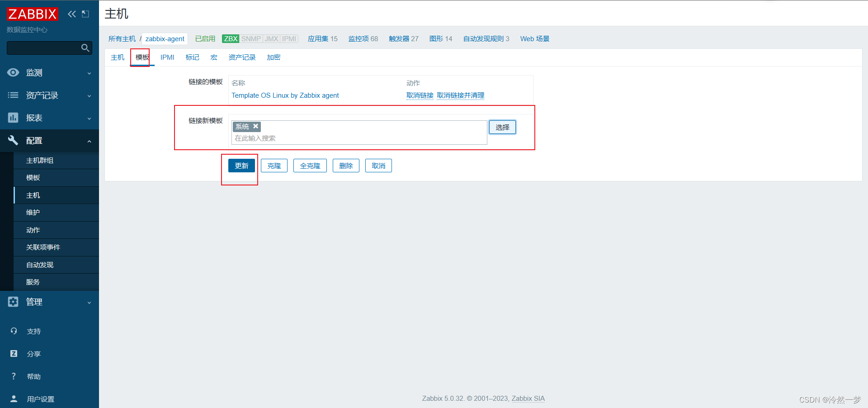The width and height of the screenshot is (868, 408).
Task: Click the green ZBX availability badge
Action: [231, 39]
